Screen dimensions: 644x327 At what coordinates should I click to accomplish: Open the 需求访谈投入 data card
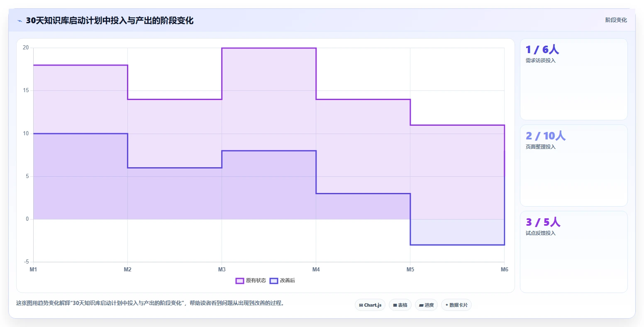click(x=573, y=79)
